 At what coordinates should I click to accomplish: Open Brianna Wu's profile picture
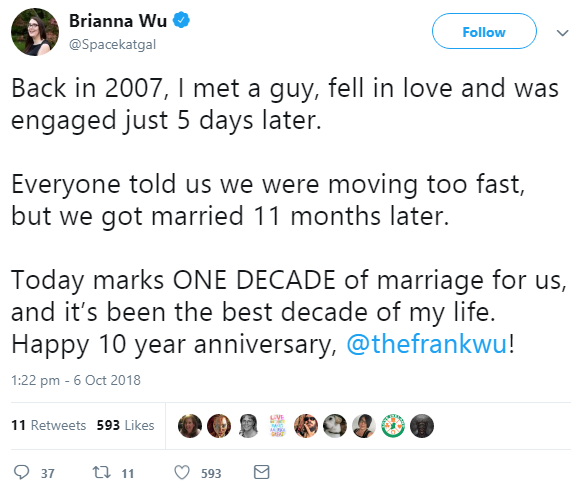(x=35, y=32)
